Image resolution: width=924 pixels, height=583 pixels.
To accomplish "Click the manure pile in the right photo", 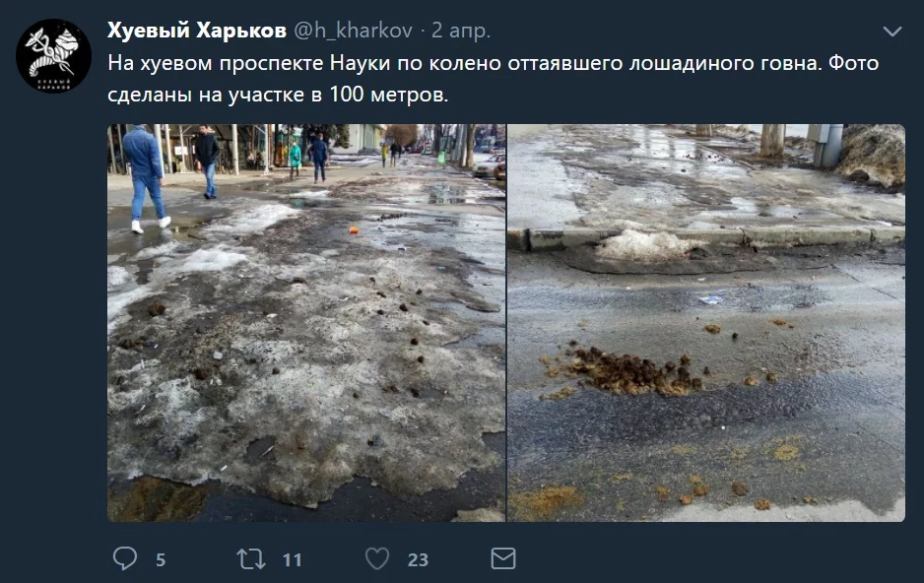I will (x=630, y=371).
